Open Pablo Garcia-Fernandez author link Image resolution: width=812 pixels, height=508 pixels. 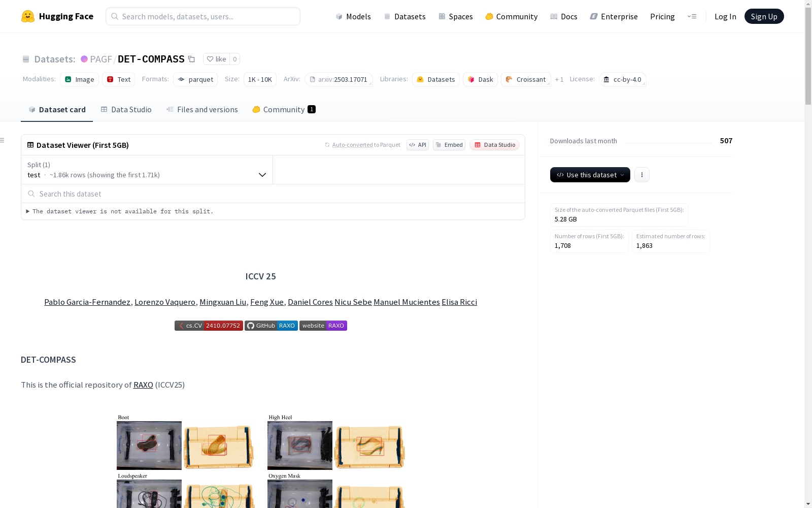click(x=87, y=302)
